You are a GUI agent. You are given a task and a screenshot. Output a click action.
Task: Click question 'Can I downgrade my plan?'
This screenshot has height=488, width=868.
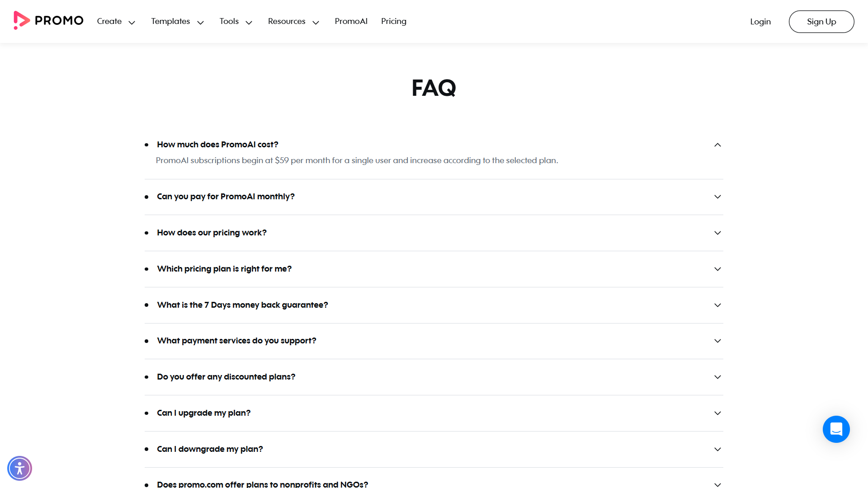(x=210, y=449)
